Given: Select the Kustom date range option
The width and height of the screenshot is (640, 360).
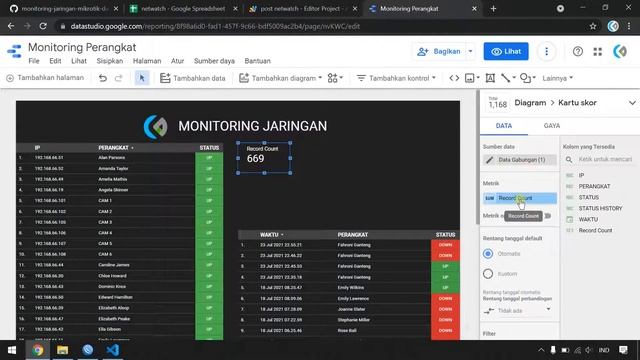Looking at the screenshot, I should 488,273.
